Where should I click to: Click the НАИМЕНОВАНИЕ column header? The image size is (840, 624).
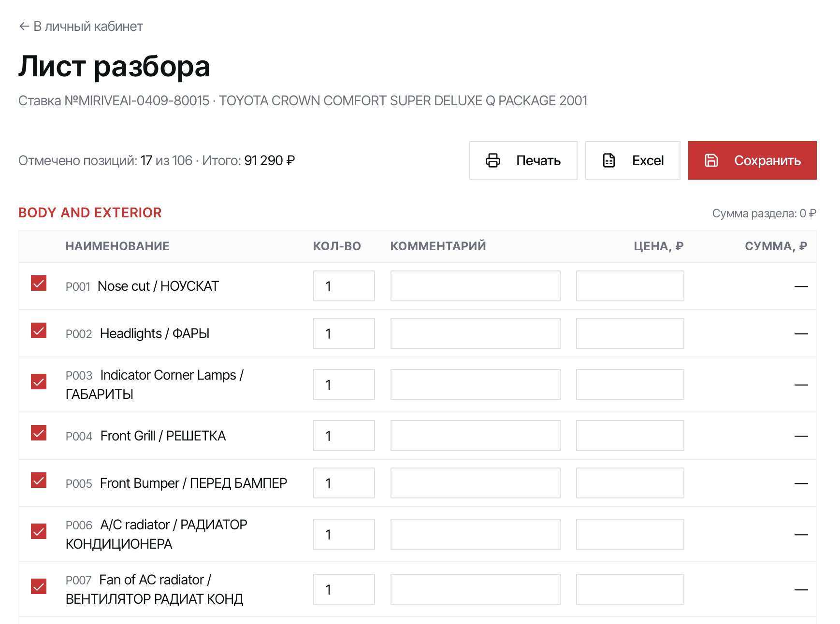point(117,246)
